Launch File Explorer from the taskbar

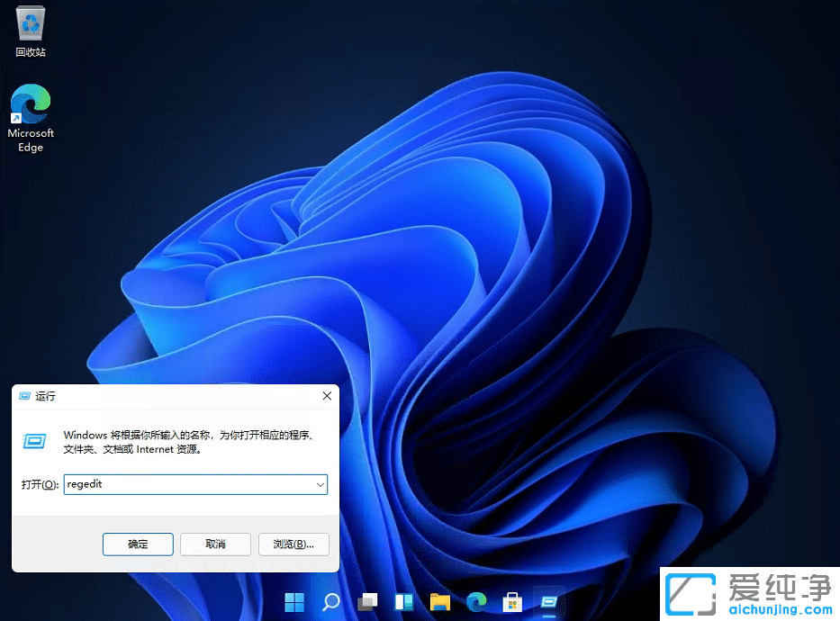439,601
